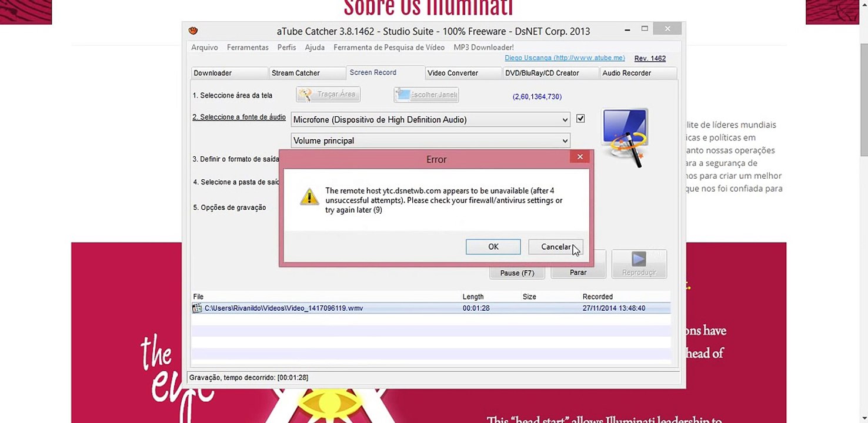Click the '2. Seleccione a fonte de áudio' label
This screenshot has width=868, height=423.
coord(239,117)
